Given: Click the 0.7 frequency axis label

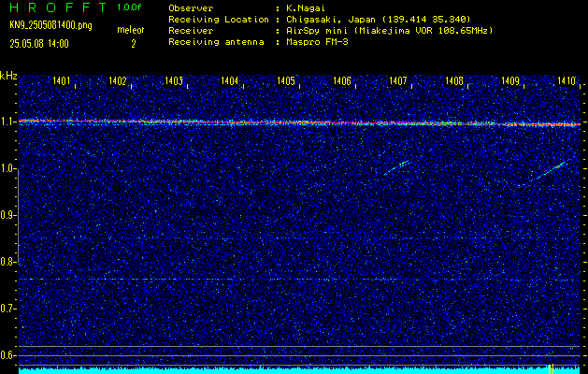Looking at the screenshot, I should tap(7, 309).
